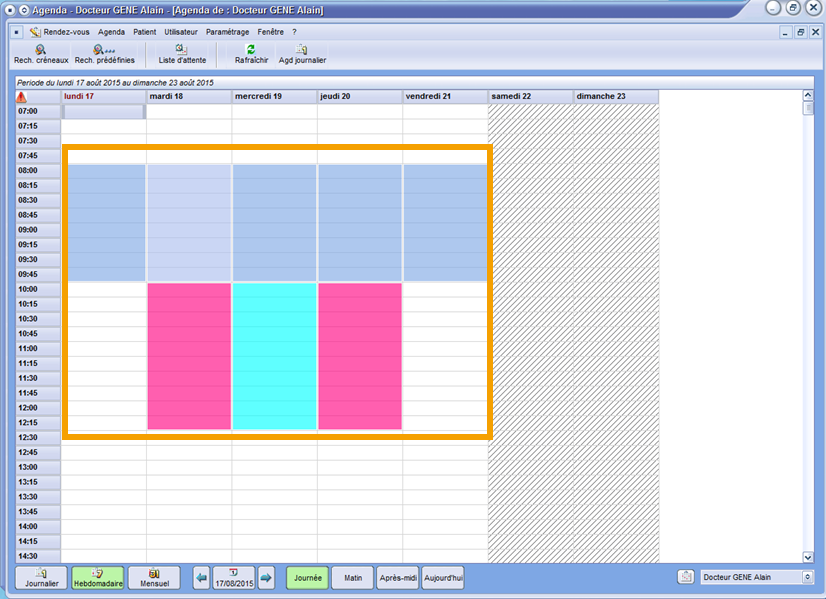The width and height of the screenshot is (826, 599).
Task: Jump to today with Aujourd'hui button
Action: [443, 578]
